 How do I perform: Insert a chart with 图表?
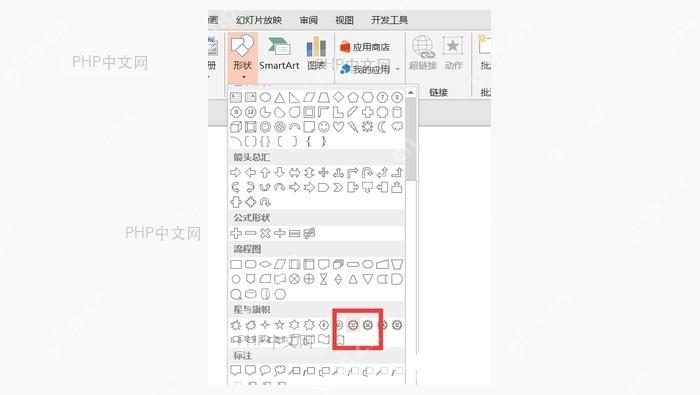[x=316, y=54]
